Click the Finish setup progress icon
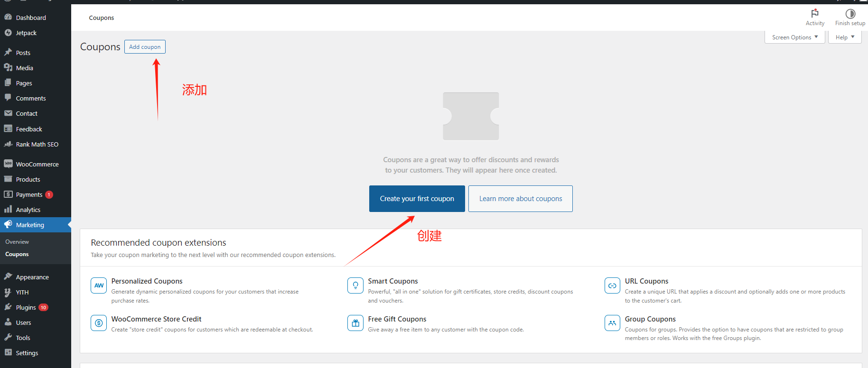The image size is (868, 368). click(850, 14)
